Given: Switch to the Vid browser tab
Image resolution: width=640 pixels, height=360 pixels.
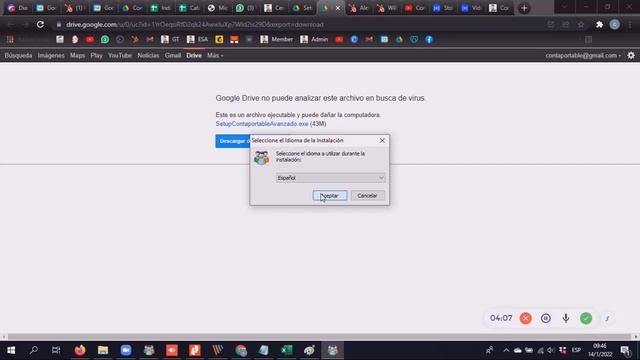Looking at the screenshot, I should click(471, 8).
